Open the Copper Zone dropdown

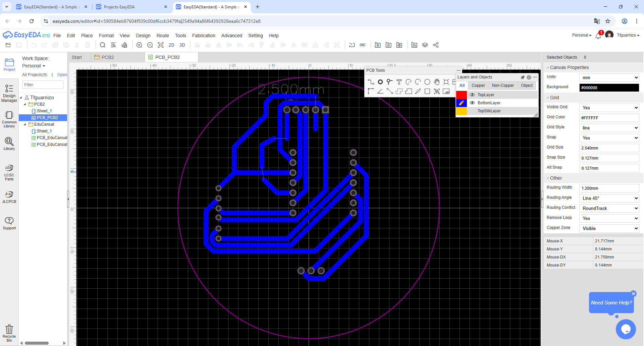(609, 228)
